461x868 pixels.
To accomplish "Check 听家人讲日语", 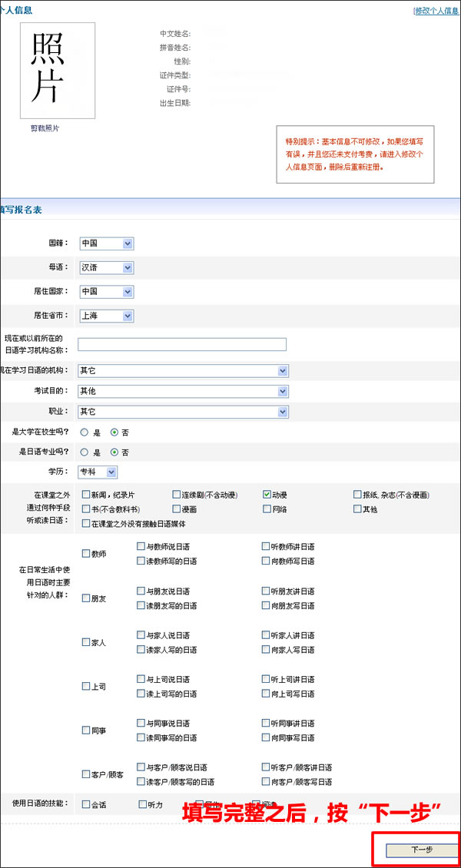I will tap(266, 635).
